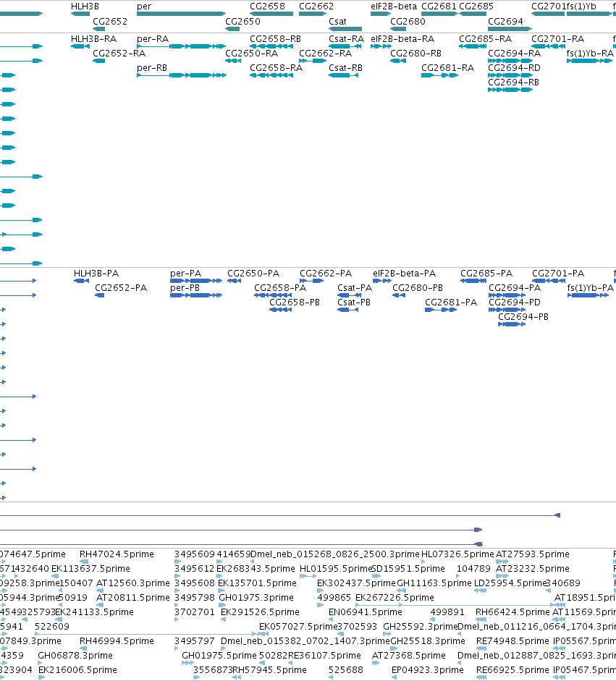Click the 'CG2701-RA' transcript label

pyautogui.click(x=557, y=38)
